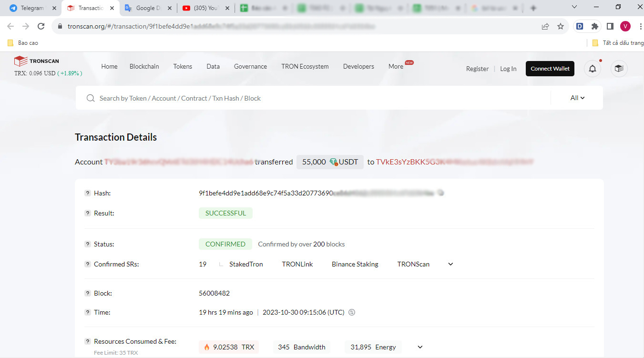Open the Tokens menu
This screenshot has width=644, height=358.
coord(183,66)
